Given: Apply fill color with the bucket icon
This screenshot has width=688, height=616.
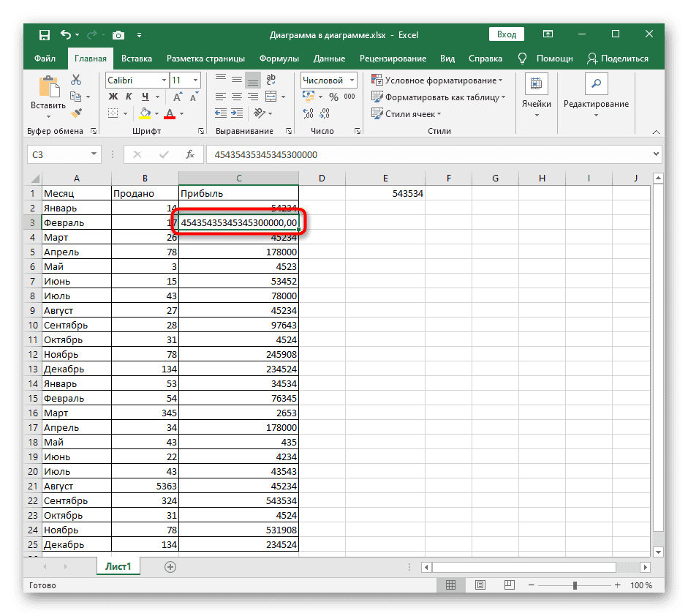Looking at the screenshot, I should coord(145,113).
